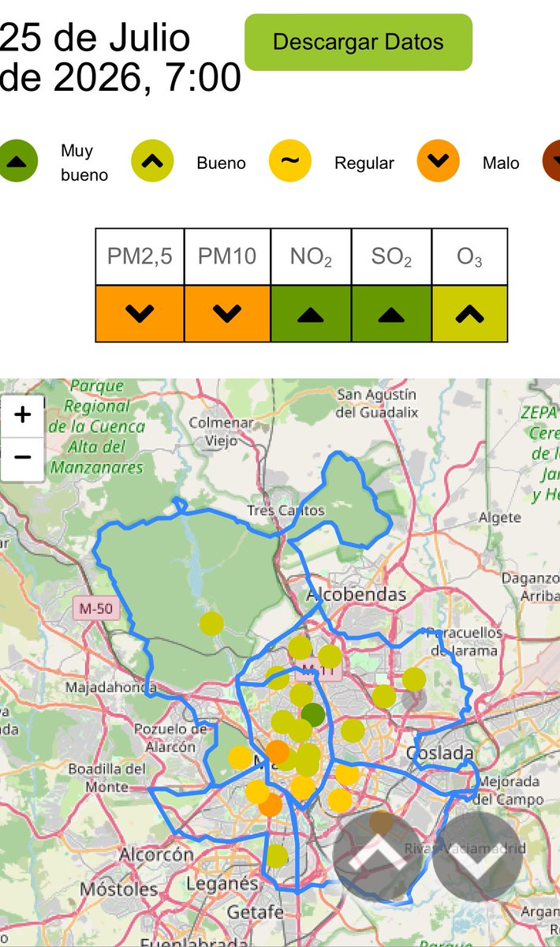Image resolution: width=560 pixels, height=947 pixels.
Task: Select the NO₂ column header
Action: pos(311,256)
